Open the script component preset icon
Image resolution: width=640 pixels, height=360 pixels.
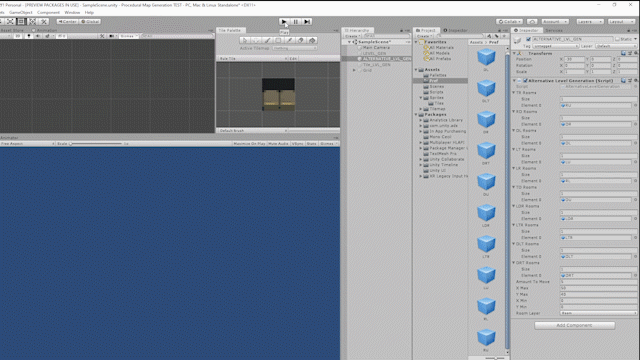(630, 81)
